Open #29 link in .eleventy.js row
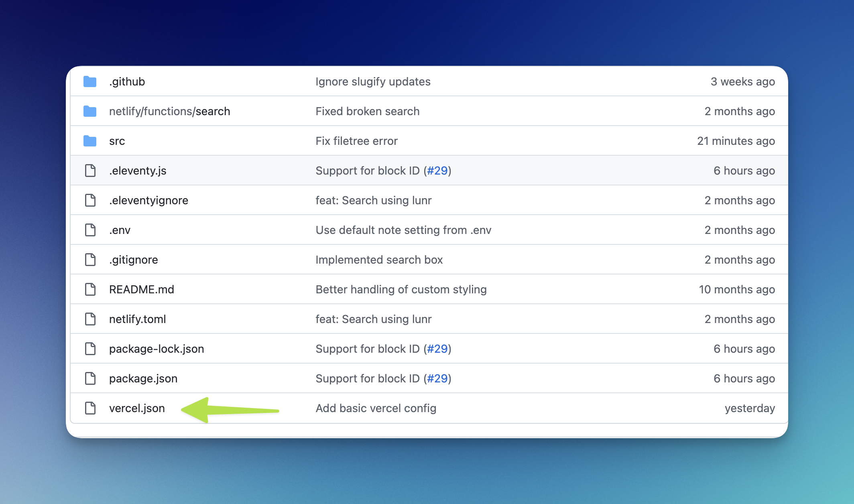Image resolution: width=854 pixels, height=504 pixels. click(437, 171)
